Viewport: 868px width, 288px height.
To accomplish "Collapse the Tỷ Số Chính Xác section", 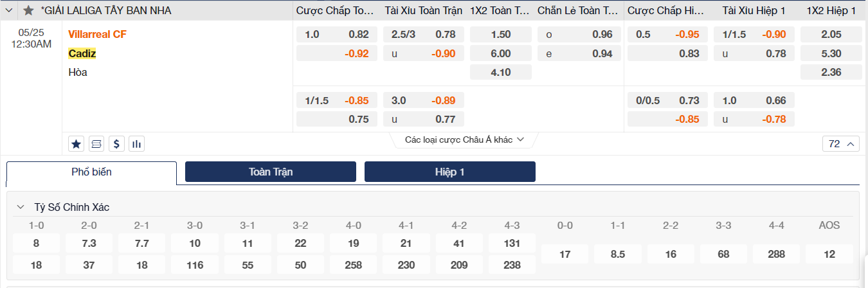I will point(21,207).
